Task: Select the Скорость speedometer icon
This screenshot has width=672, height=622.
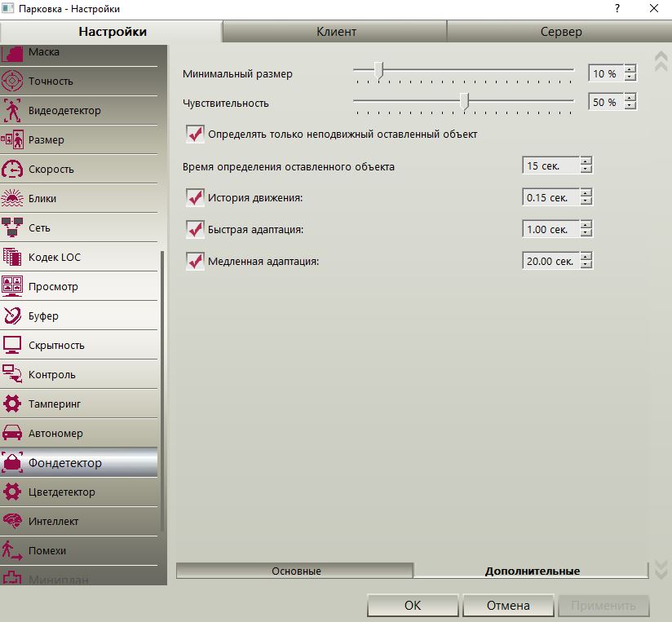Action: [12, 169]
